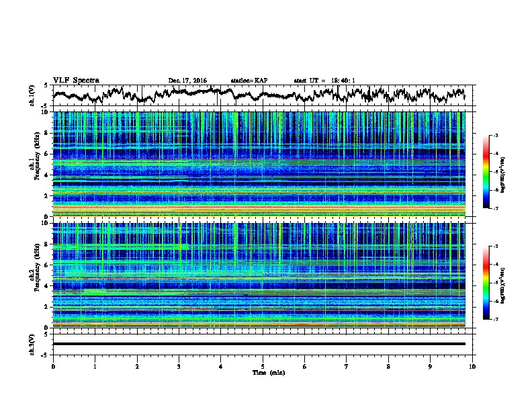
Task: Click the "ch.3(V)" axis label
Action: tap(32, 345)
